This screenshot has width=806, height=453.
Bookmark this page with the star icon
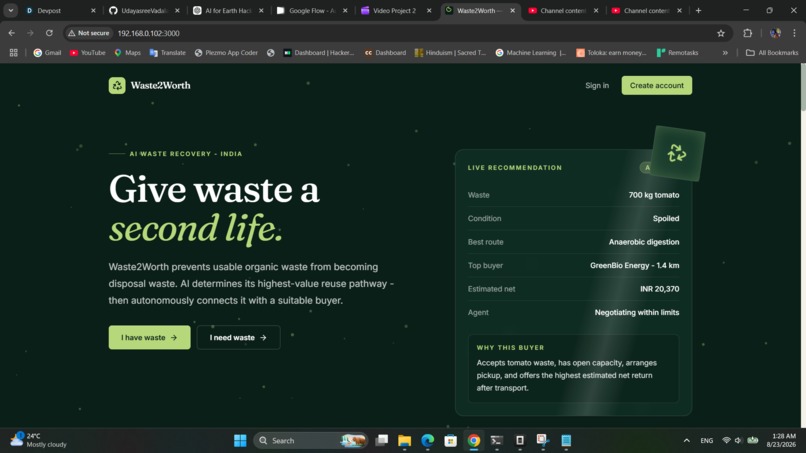721,33
